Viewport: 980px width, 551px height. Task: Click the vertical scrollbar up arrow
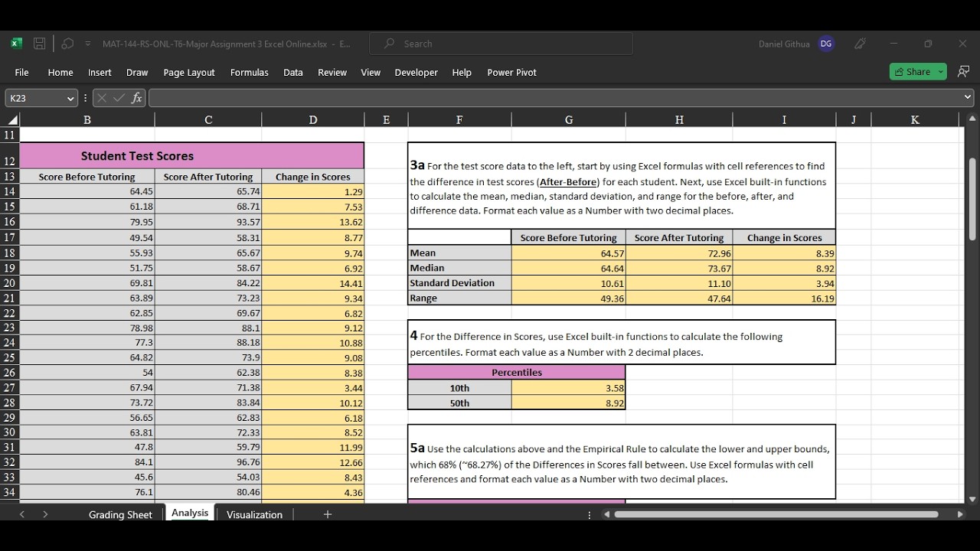972,119
